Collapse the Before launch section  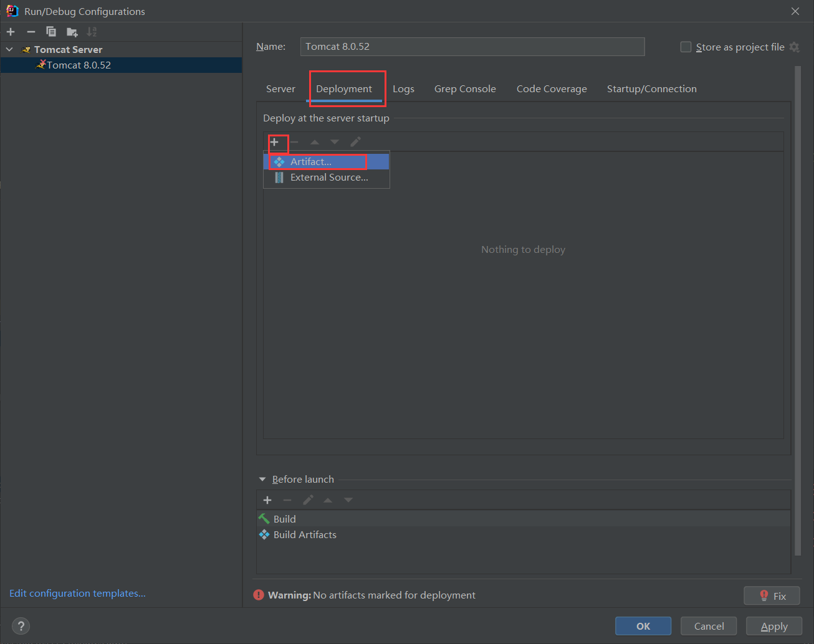pos(262,480)
